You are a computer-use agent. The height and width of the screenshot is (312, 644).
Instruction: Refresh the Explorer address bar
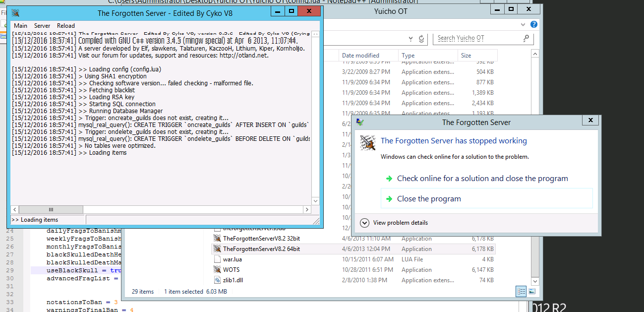[422, 39]
